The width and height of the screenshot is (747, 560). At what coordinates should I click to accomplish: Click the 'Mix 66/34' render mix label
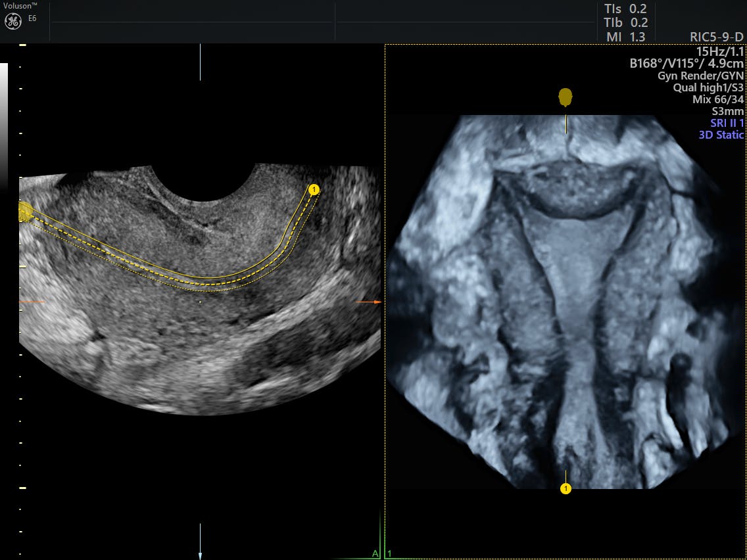pos(717,99)
